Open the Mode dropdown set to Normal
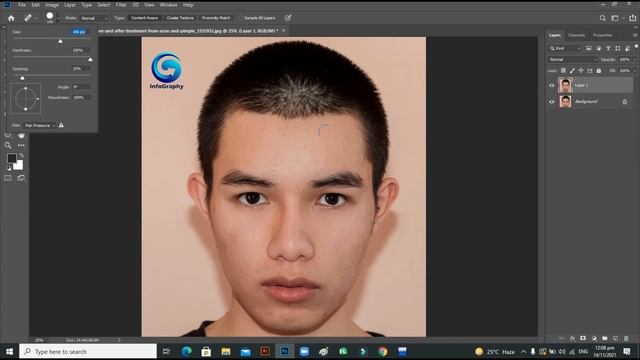 pyautogui.click(x=94, y=18)
